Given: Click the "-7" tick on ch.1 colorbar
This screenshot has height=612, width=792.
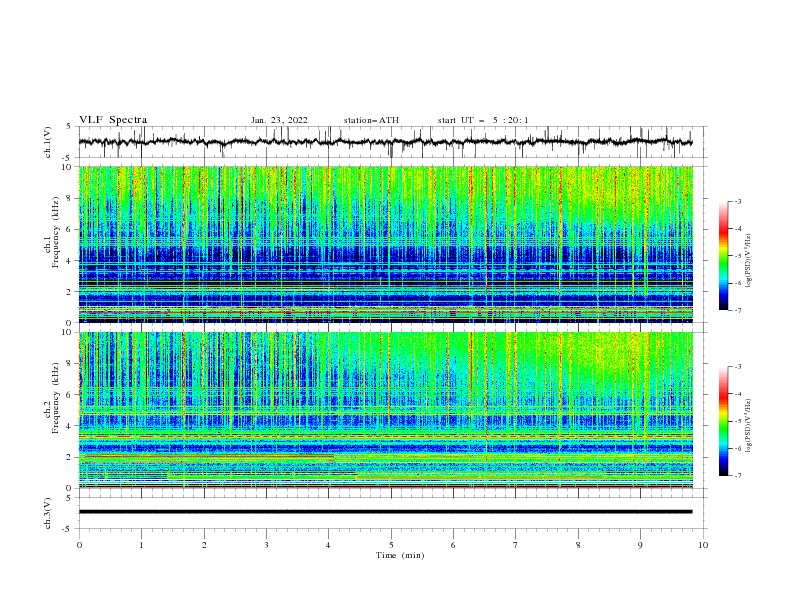Looking at the screenshot, I should coord(737,310).
